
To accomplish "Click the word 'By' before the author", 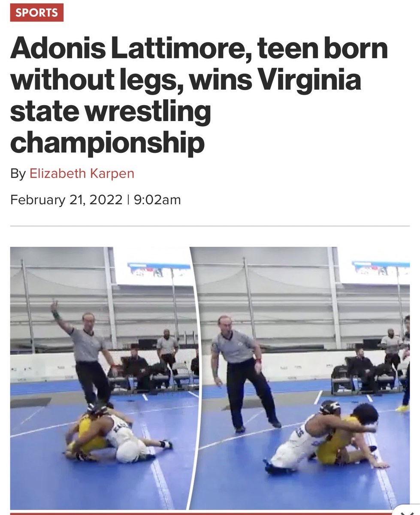I will click(18, 174).
